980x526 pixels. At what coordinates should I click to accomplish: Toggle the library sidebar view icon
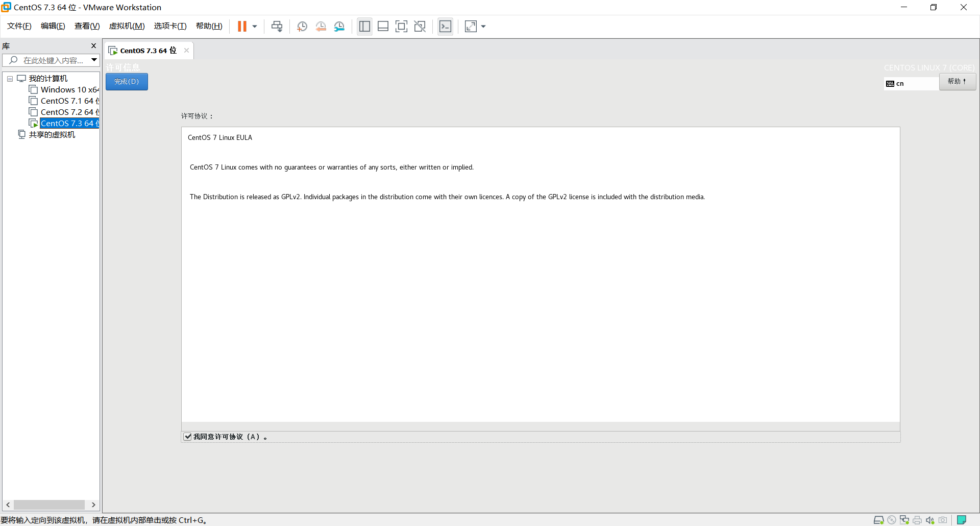(364, 27)
